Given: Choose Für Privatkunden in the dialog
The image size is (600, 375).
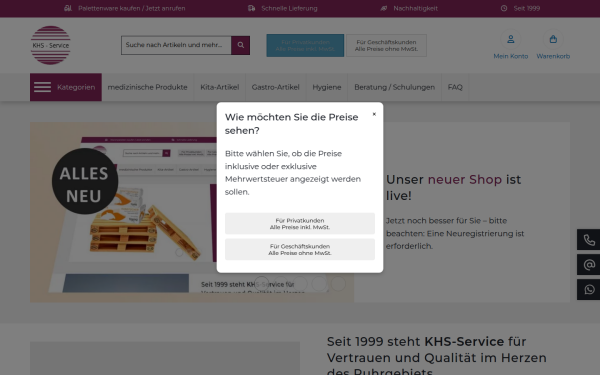Looking at the screenshot, I should click(300, 223).
